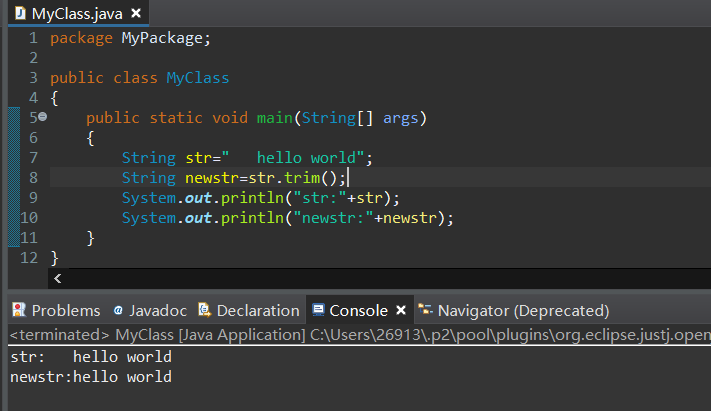
Task: Click the Javadoc @ icon
Action: point(118,310)
